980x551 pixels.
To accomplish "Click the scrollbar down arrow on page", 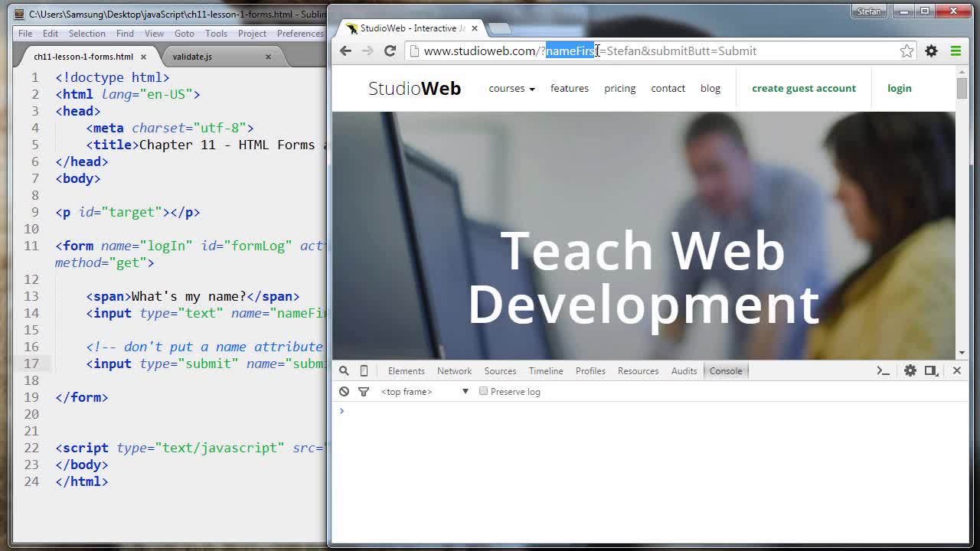I will coord(962,354).
